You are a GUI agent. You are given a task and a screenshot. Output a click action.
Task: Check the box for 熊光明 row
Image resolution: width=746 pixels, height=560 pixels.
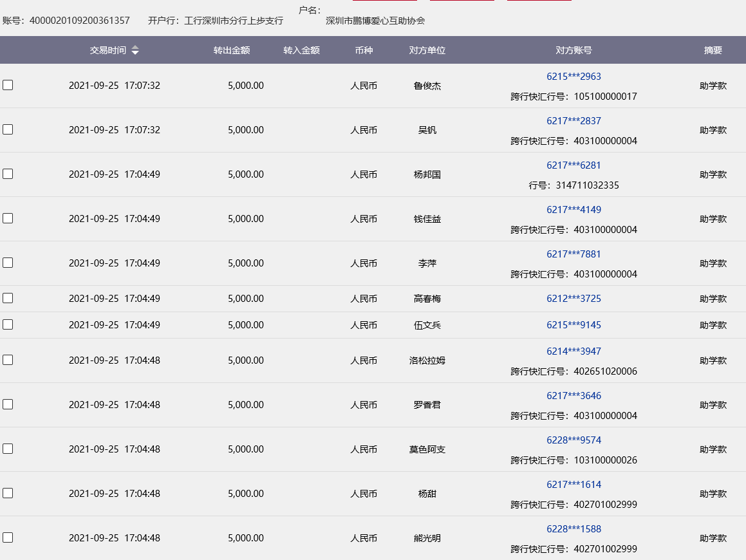point(8,537)
